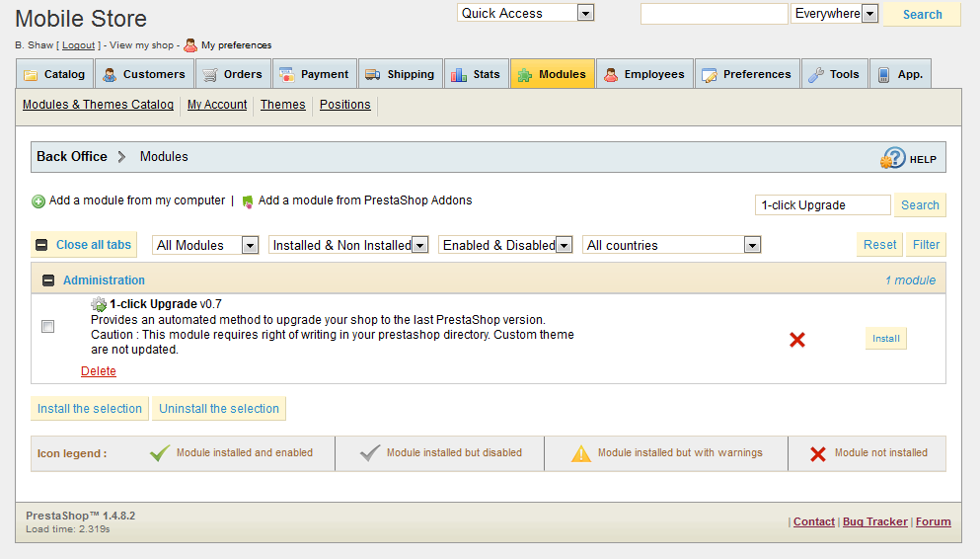This screenshot has width=980, height=559.
Task: Click the App. tab icon
Action: coord(883,75)
